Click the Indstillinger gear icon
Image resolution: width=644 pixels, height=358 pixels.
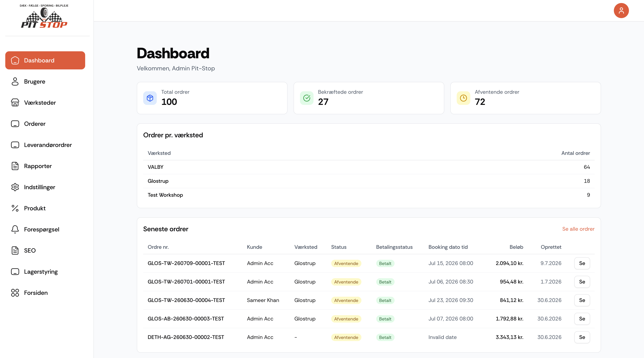coord(15,187)
